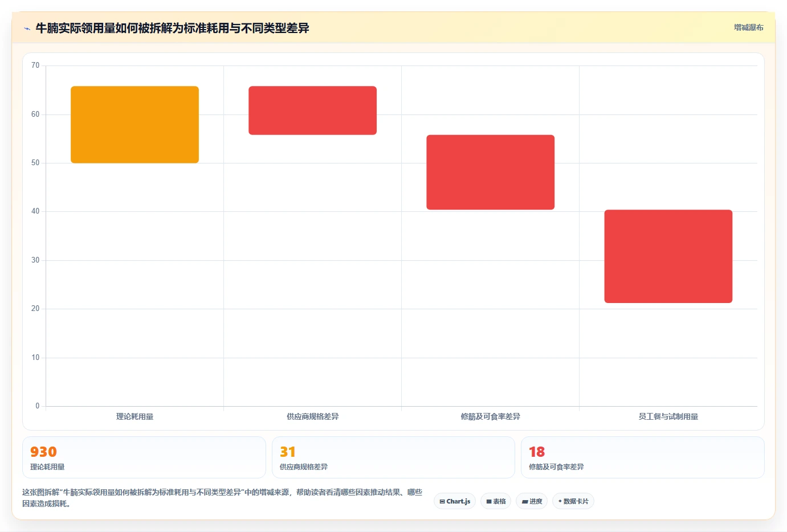787x532 pixels.
Task: Click the y-axis value 40
Action: coord(35,211)
